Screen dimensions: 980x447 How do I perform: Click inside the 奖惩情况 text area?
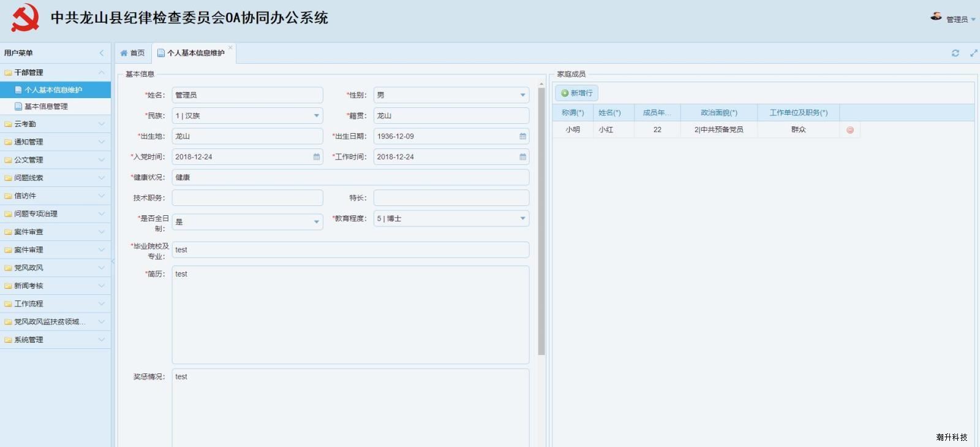pyautogui.click(x=350, y=408)
